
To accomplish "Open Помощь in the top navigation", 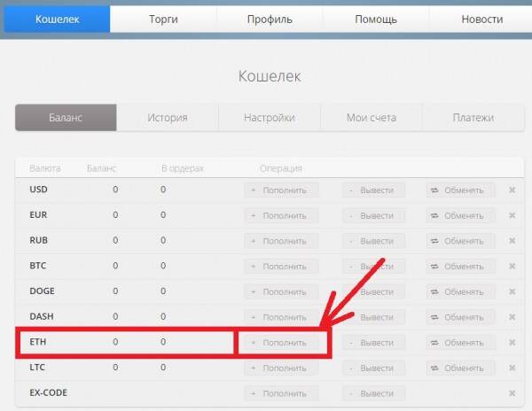I will [x=376, y=19].
